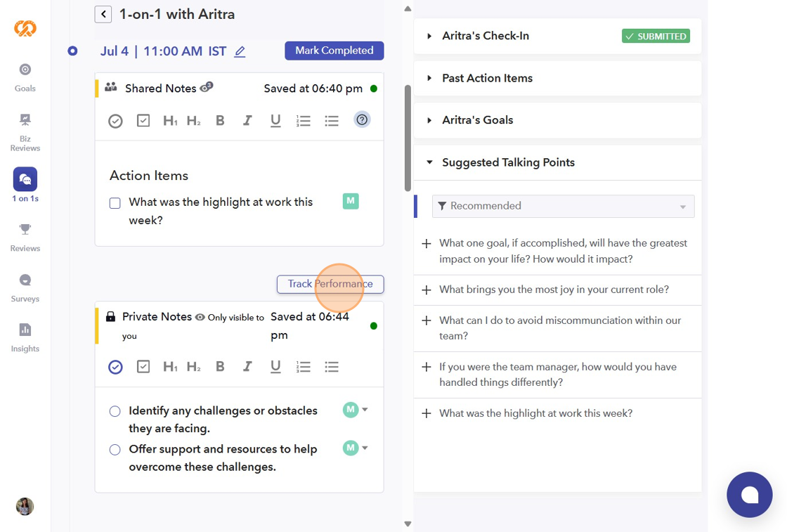Add 'avoid miscommunciation within our team' talking point

(x=427, y=320)
